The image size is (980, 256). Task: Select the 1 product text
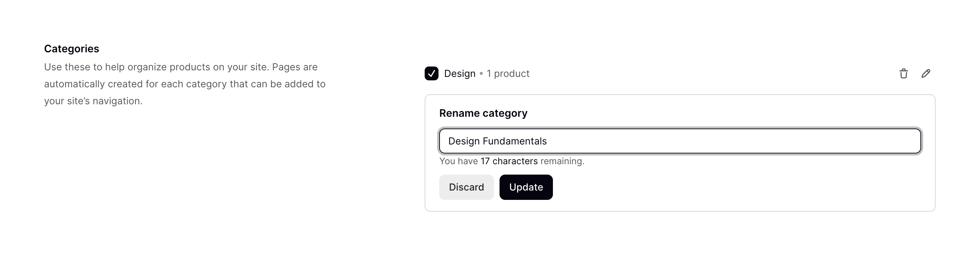click(508, 73)
